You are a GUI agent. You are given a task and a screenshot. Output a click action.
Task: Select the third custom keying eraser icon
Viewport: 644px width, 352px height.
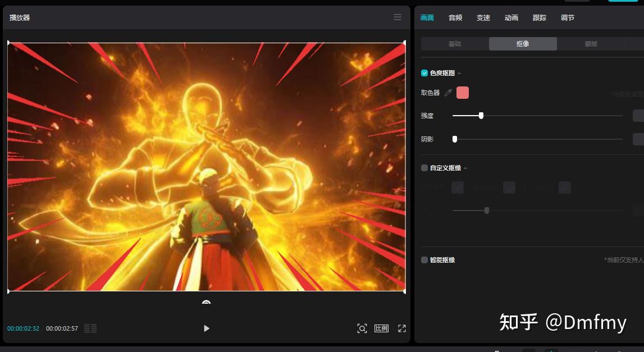click(565, 188)
